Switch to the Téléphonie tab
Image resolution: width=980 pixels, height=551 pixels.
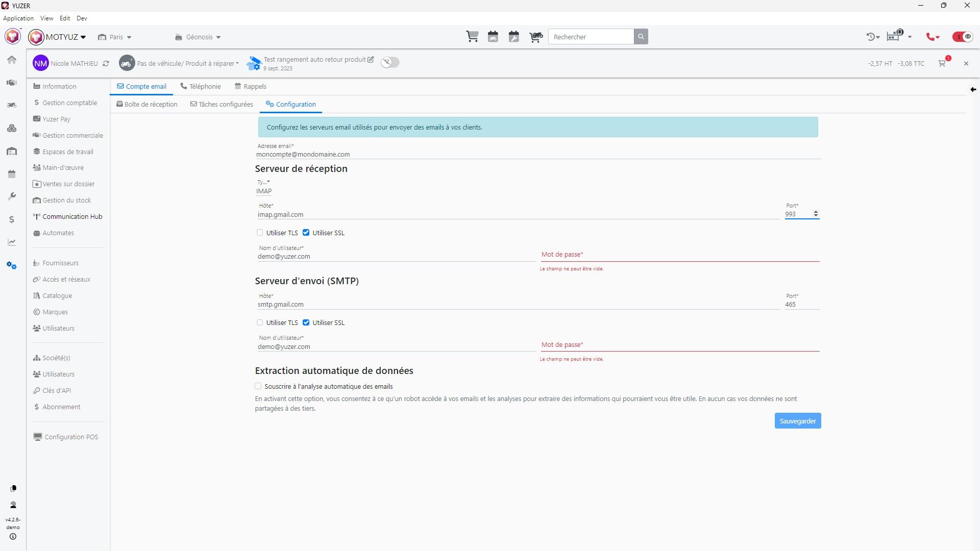(201, 86)
